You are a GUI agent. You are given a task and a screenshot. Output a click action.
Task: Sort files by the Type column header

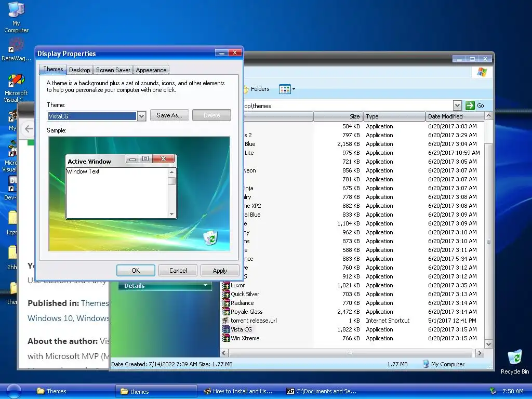[x=394, y=116]
